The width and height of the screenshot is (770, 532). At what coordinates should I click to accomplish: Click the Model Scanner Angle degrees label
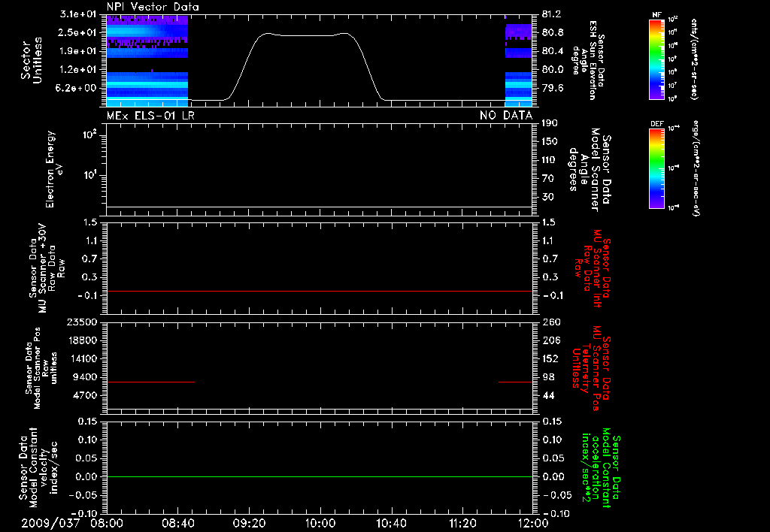pos(590,170)
